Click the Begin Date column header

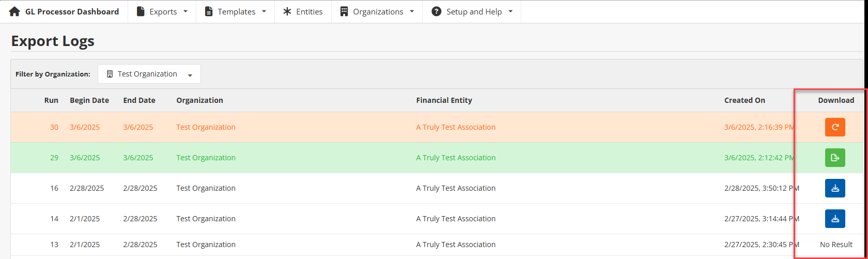pos(89,100)
